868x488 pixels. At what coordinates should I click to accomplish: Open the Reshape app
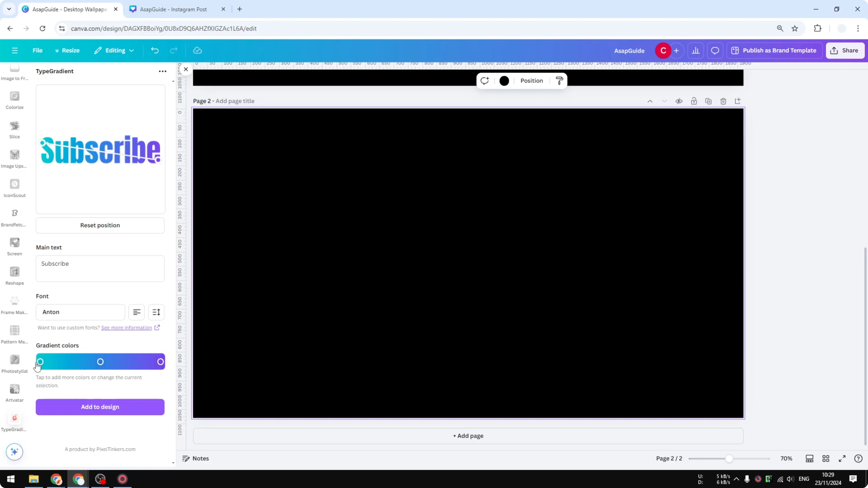tap(14, 275)
